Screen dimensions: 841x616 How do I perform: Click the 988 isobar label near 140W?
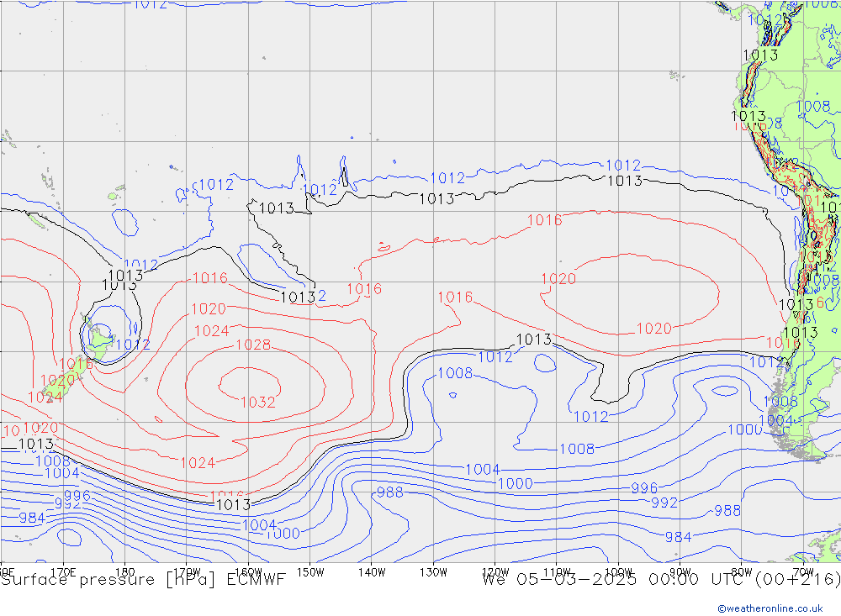pos(390,492)
